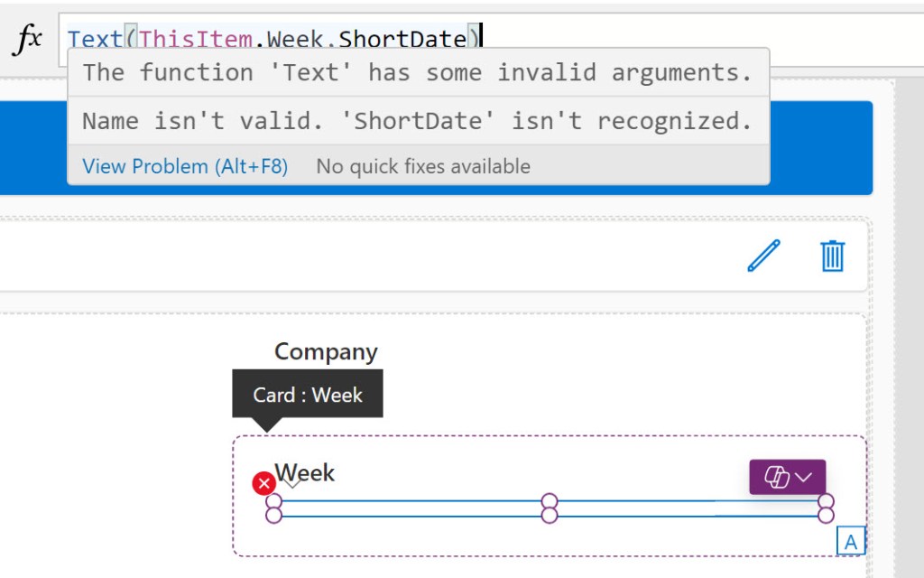Click the top-middle resize handle

pyautogui.click(x=550, y=501)
